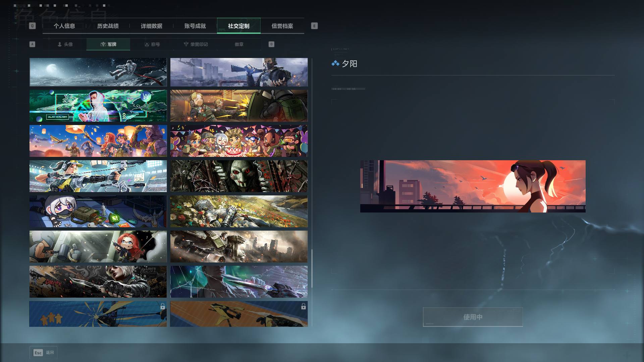Click the blue rarity icon beside 夕阳

pyautogui.click(x=335, y=63)
